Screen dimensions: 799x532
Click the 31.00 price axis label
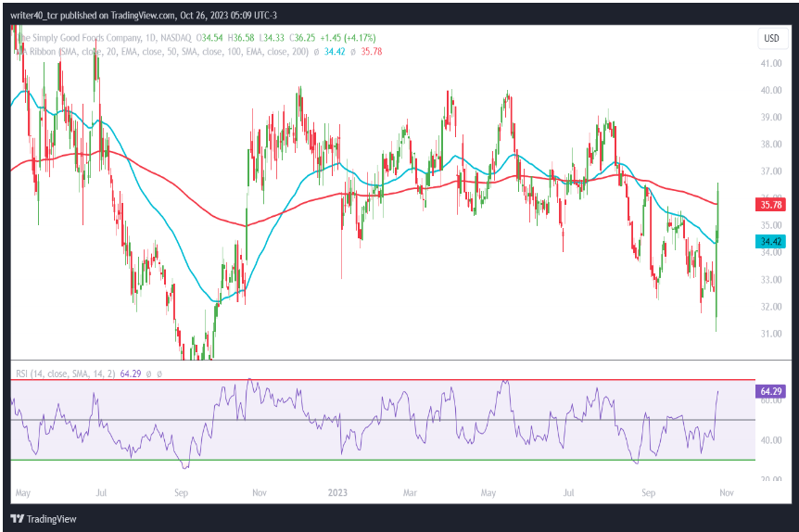771,334
